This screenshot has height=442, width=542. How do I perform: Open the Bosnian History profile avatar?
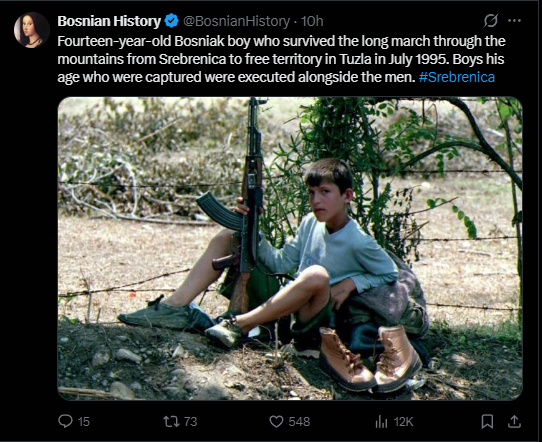point(31,30)
